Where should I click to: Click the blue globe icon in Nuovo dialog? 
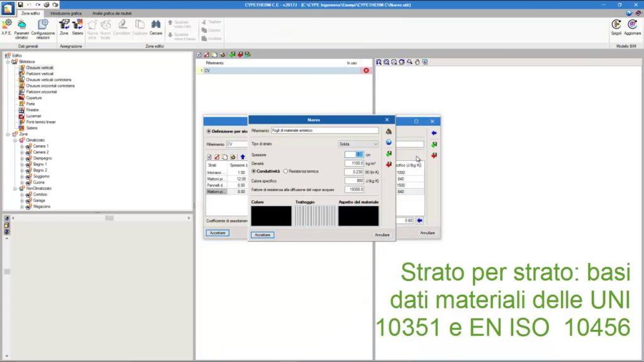[x=389, y=142]
